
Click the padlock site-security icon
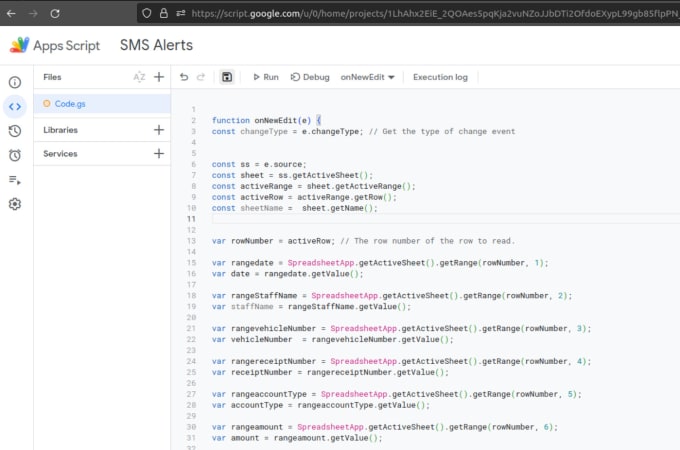coord(163,13)
